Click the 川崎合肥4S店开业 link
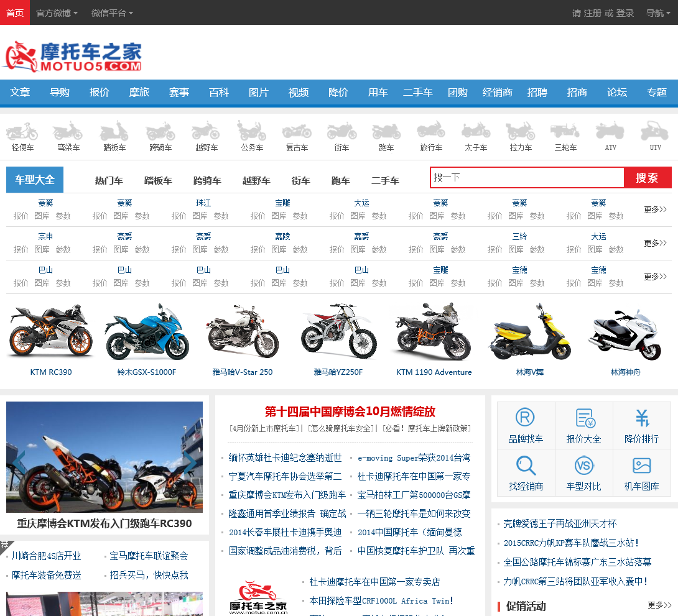 [46, 556]
